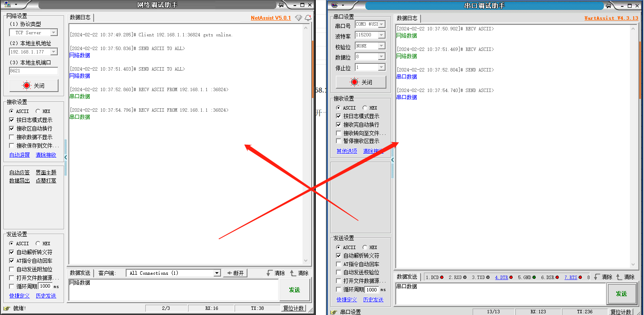
Task: Expand the 波特率 115200 dropdown
Action: [x=381, y=35]
